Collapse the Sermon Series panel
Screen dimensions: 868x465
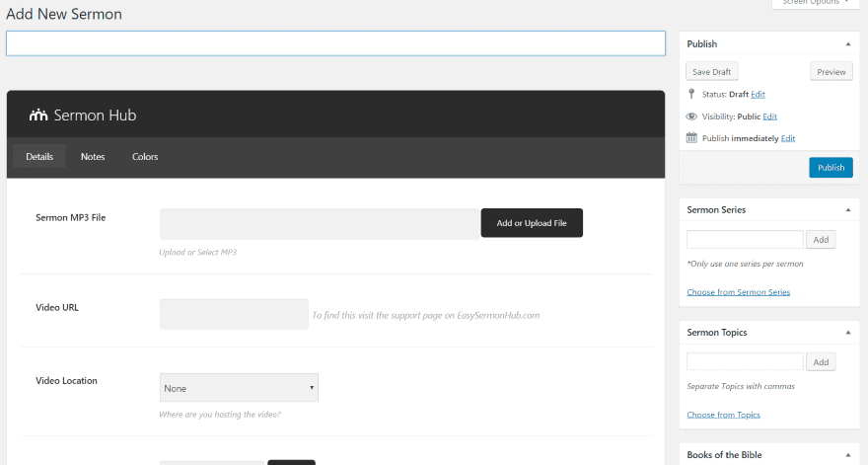coord(848,209)
